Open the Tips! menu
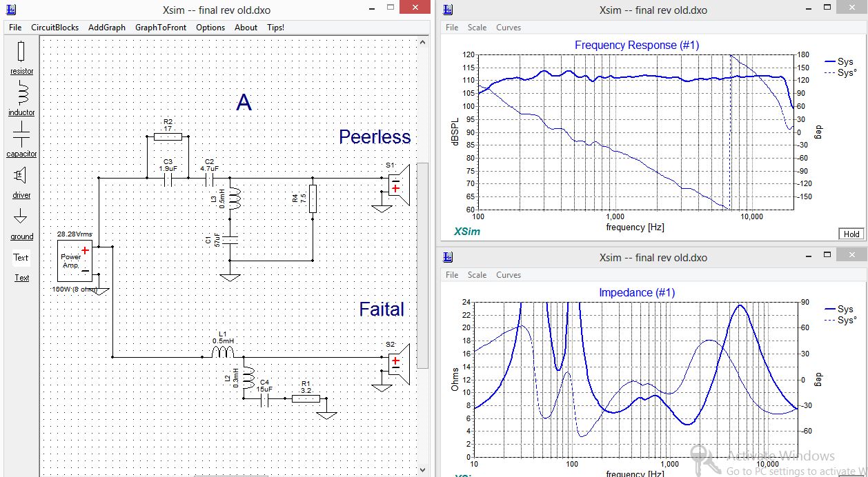Image resolution: width=868 pixels, height=477 pixels. [276, 28]
